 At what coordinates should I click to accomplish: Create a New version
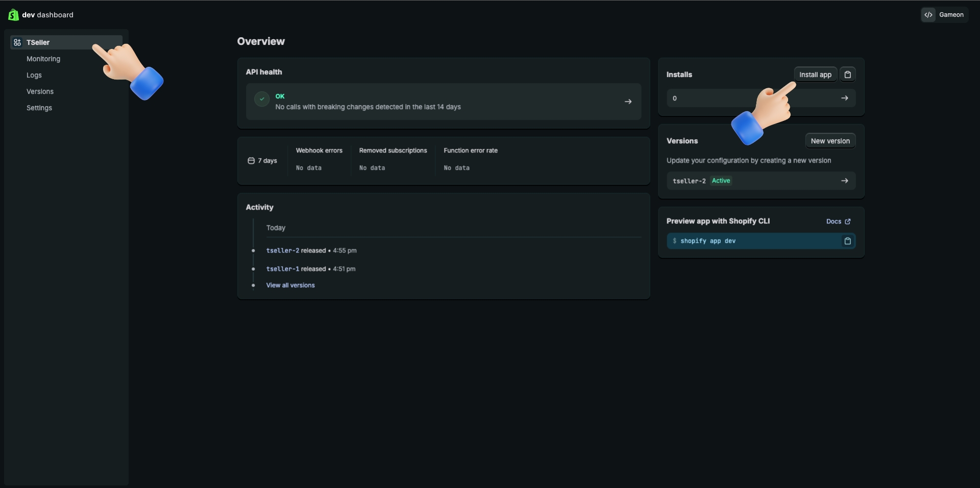[x=830, y=141]
